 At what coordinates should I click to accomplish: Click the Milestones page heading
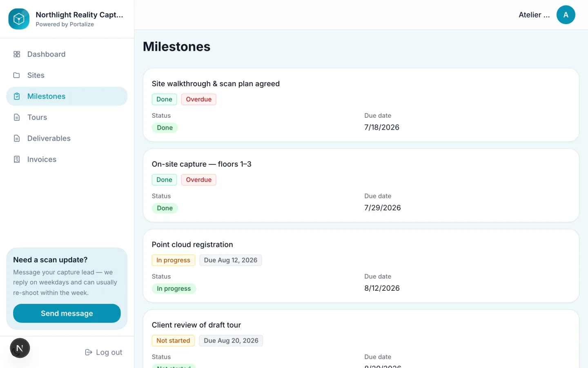click(x=177, y=47)
